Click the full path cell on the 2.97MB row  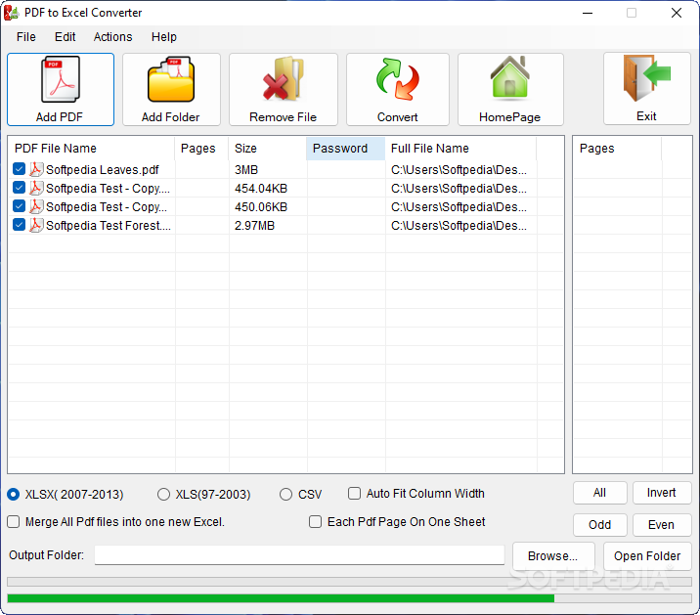[x=459, y=226]
